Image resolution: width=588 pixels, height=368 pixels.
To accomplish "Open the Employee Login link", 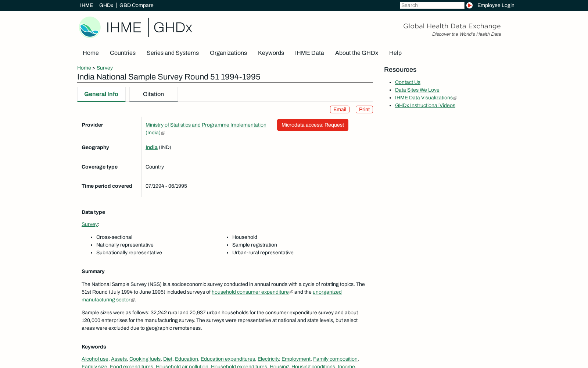I will pos(496,5).
